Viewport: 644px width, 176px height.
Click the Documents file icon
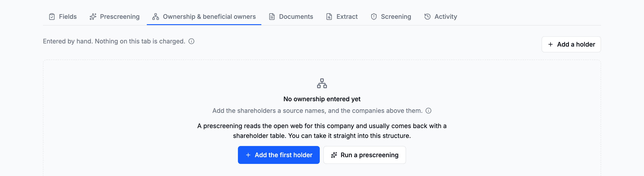[272, 17]
